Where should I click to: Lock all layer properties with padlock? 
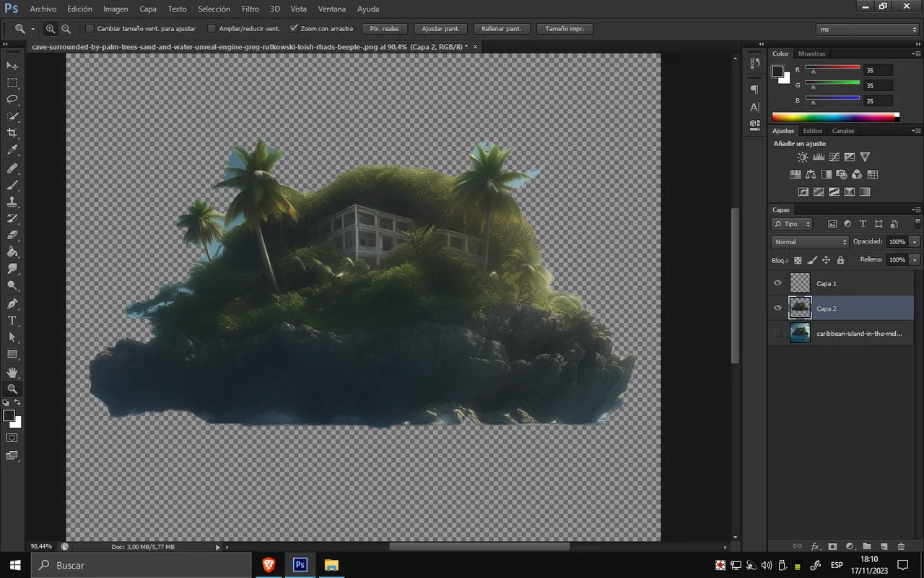[840, 260]
